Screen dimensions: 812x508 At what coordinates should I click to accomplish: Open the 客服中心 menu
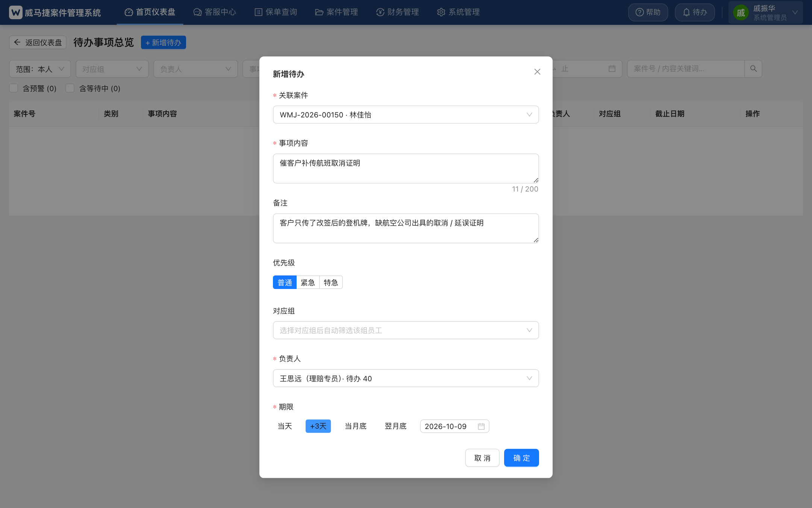(215, 12)
